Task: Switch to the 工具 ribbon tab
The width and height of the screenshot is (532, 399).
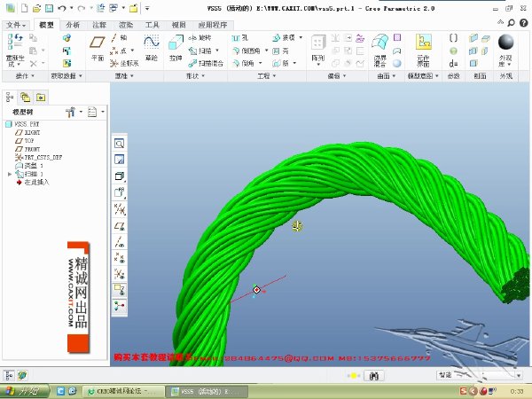Action: [152, 25]
